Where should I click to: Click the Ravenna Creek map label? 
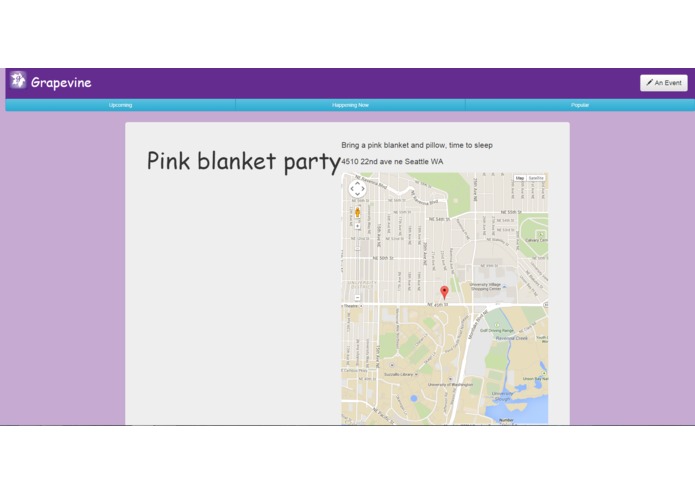tap(511, 338)
